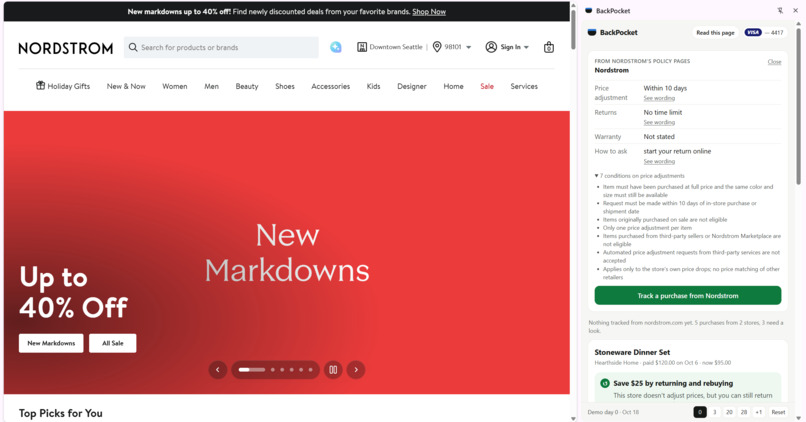Close the BackPocket side panel
Viewport: 806px width, 422px height.
pos(795,10)
